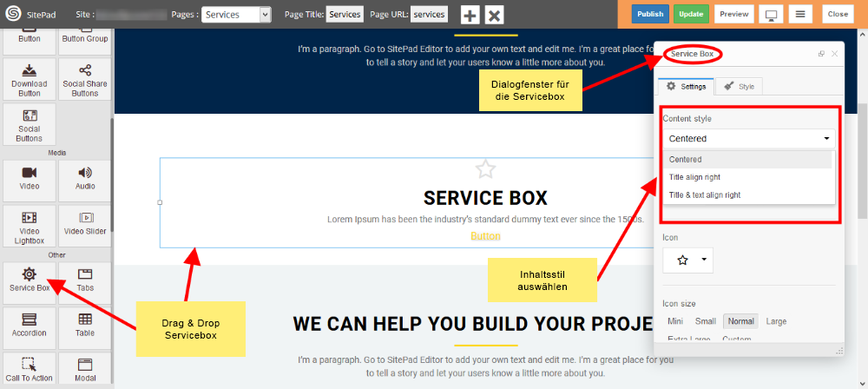Click the SitePad logo icon
868x389 pixels.
coord(13,15)
